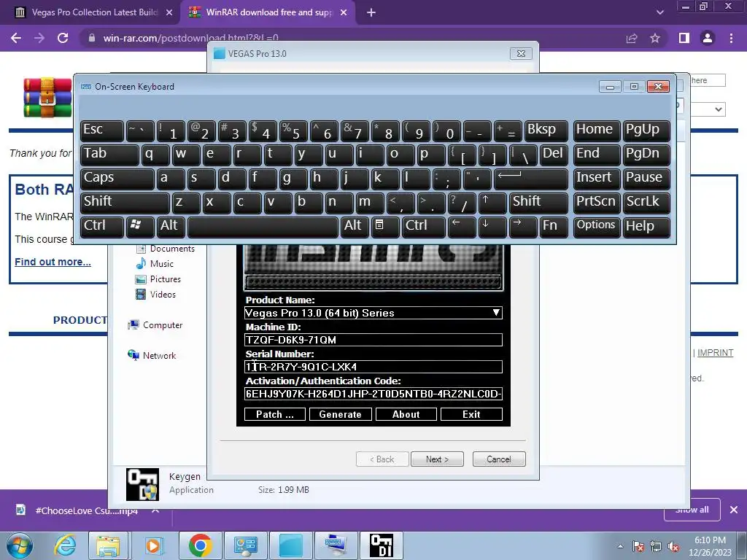
Task: Click Generate button in the keygen
Action: tap(340, 414)
